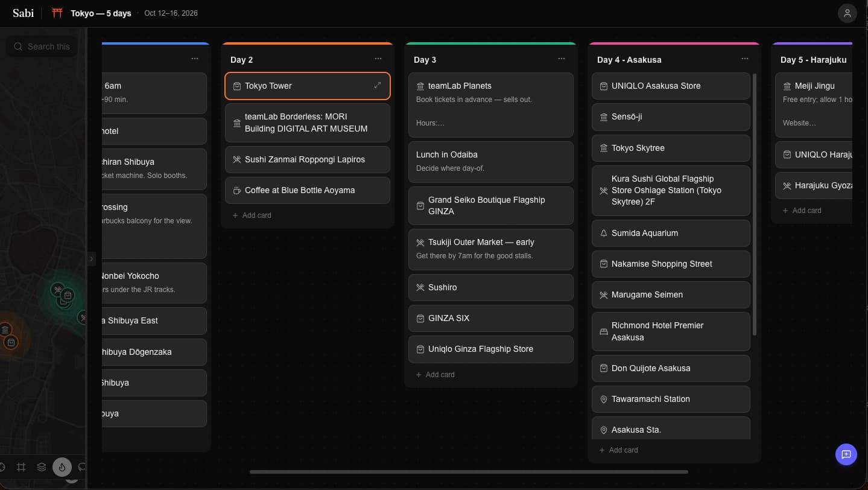
Task: Click restaurant icon on Sushiro card
Action: click(x=420, y=288)
